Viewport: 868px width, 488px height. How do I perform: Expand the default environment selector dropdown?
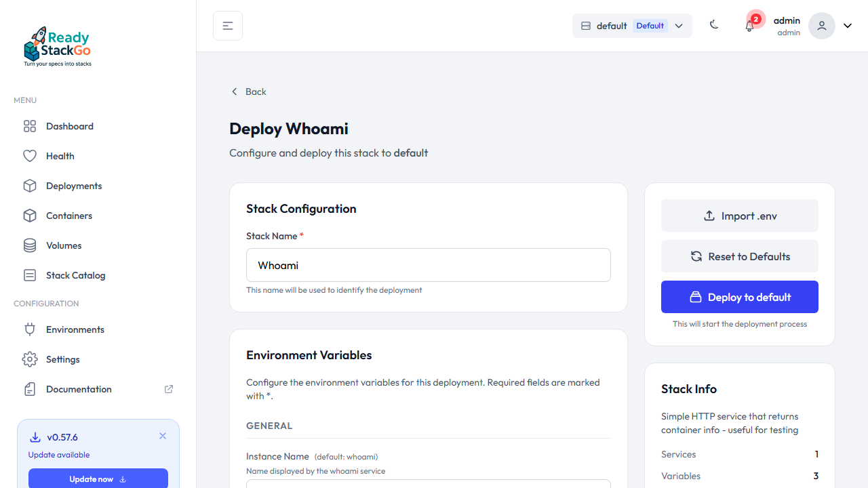point(679,26)
